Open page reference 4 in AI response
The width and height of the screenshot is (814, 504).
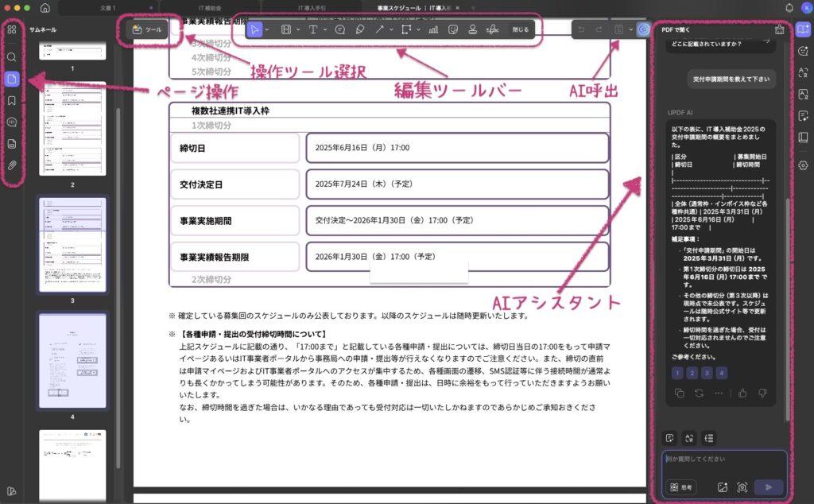pyautogui.click(x=722, y=373)
